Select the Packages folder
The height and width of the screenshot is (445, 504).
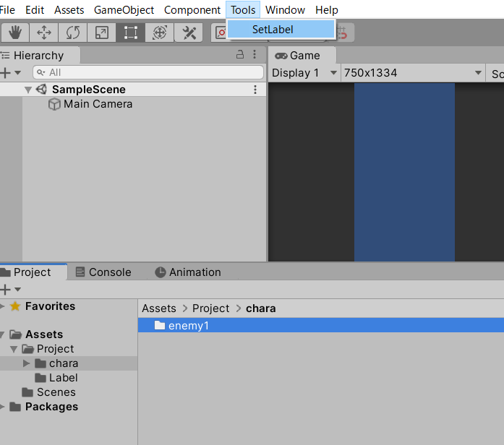(51, 407)
